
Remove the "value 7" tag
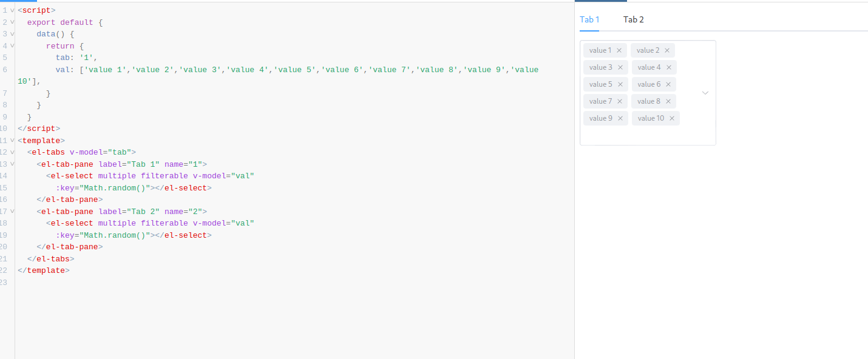(x=620, y=101)
